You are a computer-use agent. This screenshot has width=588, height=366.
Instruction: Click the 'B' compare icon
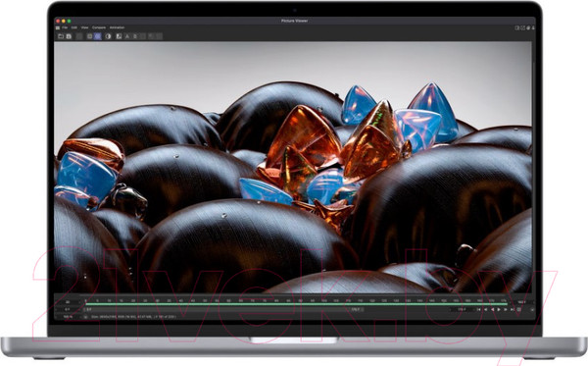tap(135, 36)
